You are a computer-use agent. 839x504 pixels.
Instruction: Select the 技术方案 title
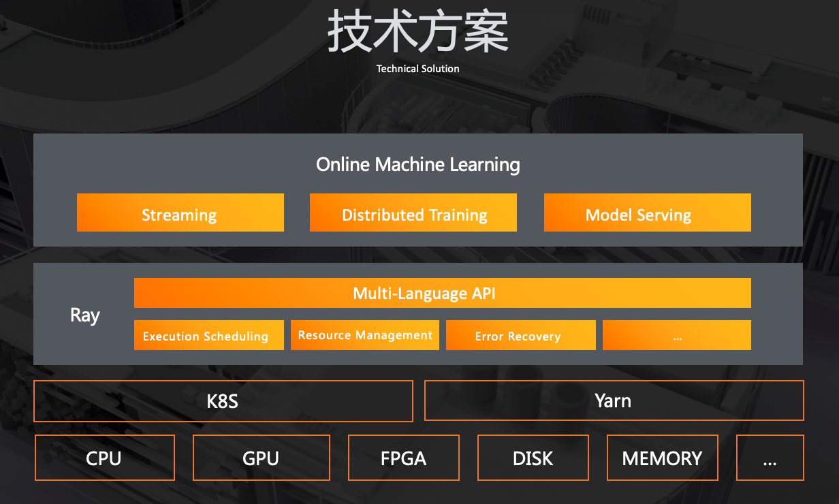click(418, 32)
